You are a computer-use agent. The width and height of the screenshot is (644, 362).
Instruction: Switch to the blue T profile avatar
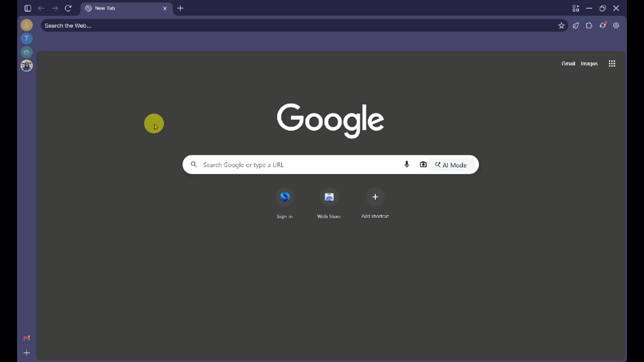click(x=27, y=39)
